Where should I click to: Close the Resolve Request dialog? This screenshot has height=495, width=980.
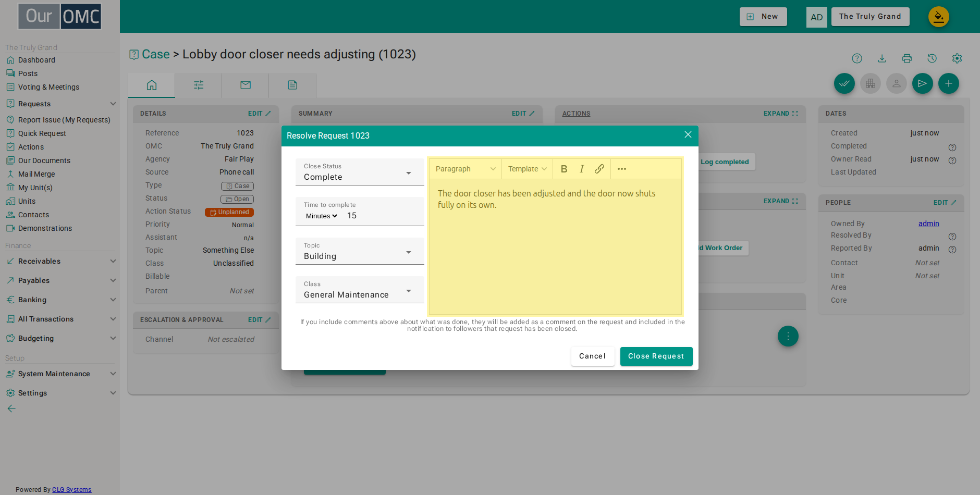[688, 135]
